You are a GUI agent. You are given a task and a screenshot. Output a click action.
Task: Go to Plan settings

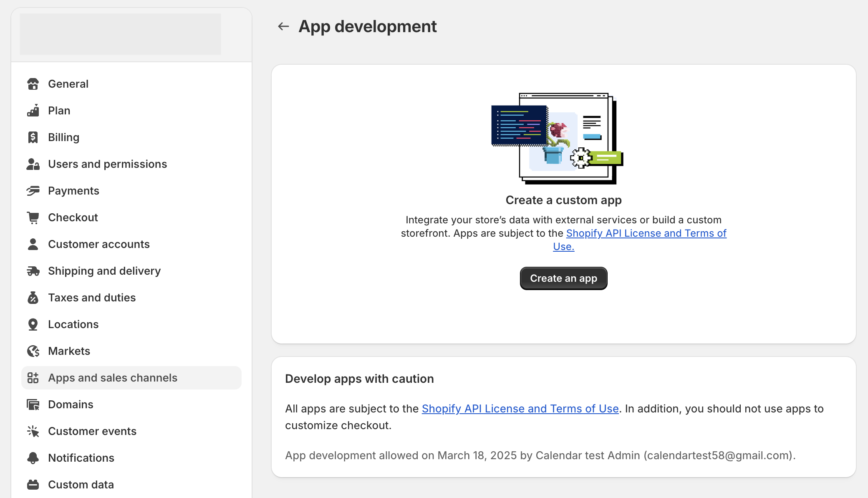[x=131, y=111]
